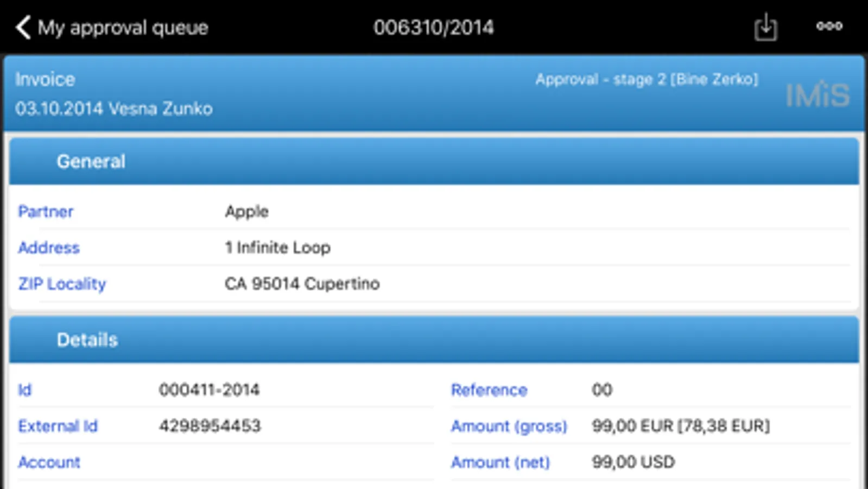Image resolution: width=868 pixels, height=489 pixels.
Task: Select External Id value 4298954453
Action: point(210,426)
